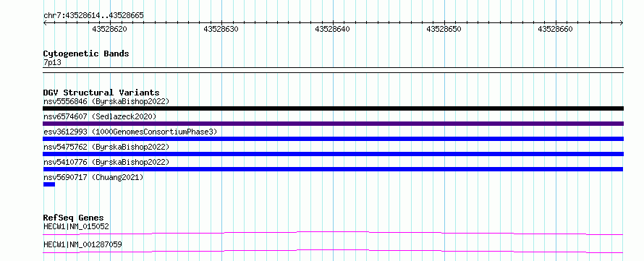Click the chr7:43528614..43528665 region label
Screen dimensions: 644x261
pyautogui.click(x=93, y=16)
